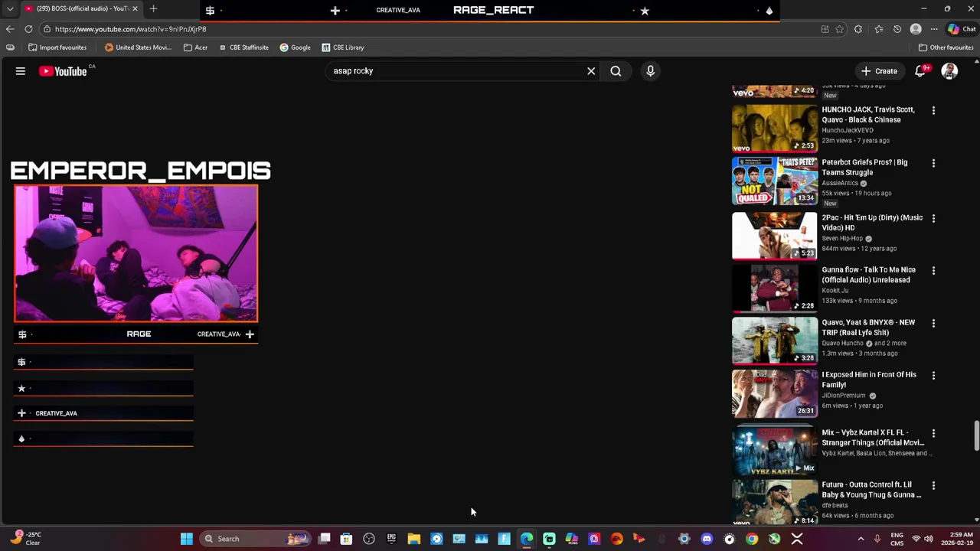The width and height of the screenshot is (980, 551).
Task: Open the browser history clock icon
Action: point(897,29)
